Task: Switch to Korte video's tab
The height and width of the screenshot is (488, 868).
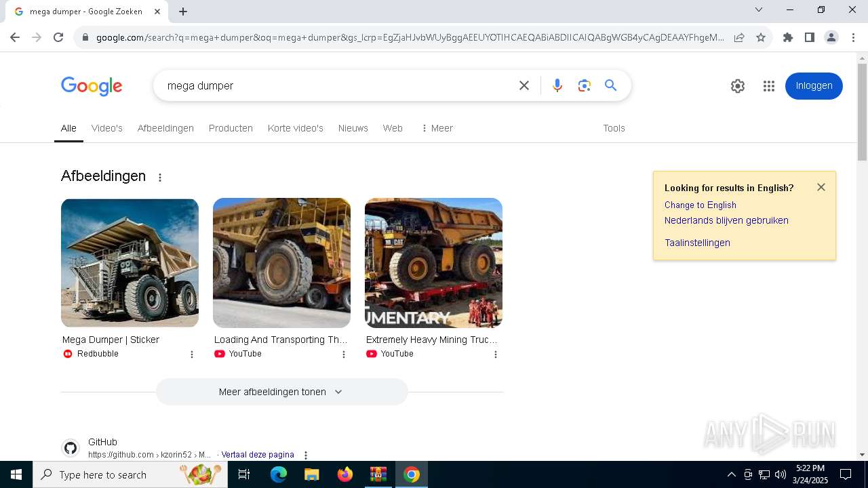Action: (296, 128)
